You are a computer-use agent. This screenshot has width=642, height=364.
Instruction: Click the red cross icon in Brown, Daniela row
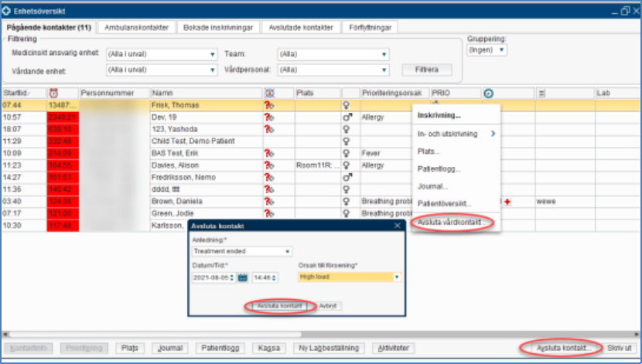coord(507,201)
